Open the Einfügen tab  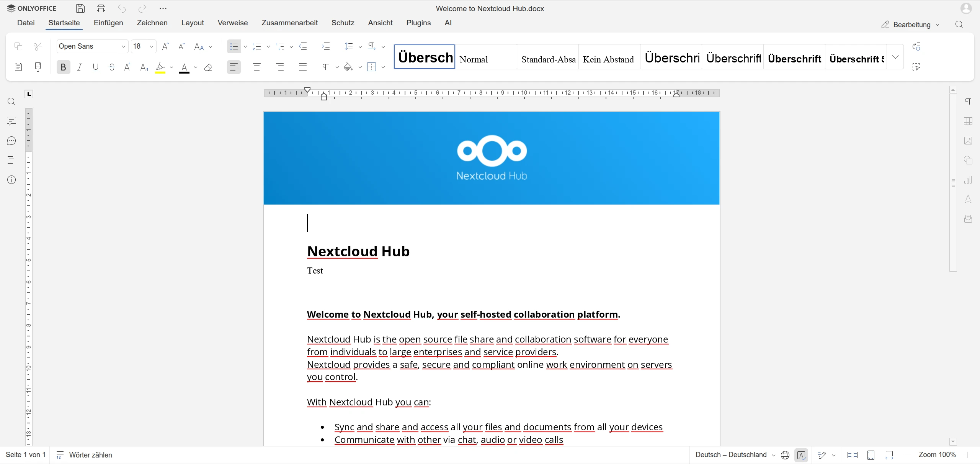pyautogui.click(x=108, y=23)
